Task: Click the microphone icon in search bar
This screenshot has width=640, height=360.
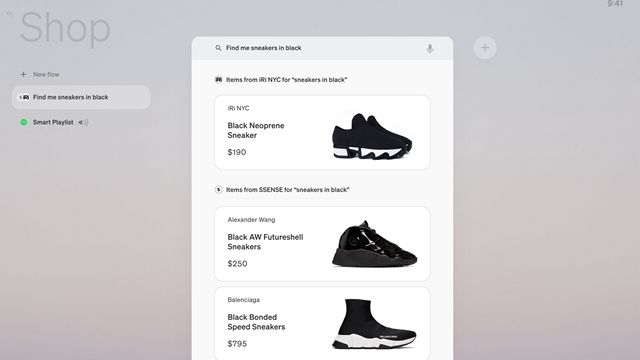Action: pyautogui.click(x=430, y=49)
